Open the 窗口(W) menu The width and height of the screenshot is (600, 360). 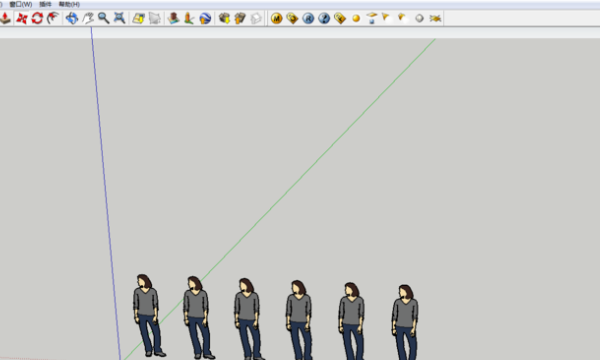(x=21, y=4)
